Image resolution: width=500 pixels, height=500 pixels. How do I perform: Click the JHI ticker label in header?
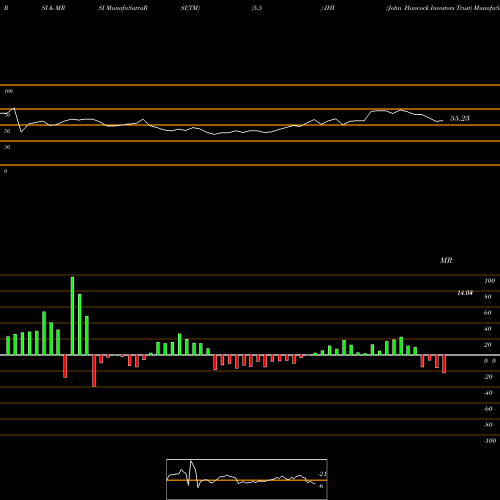coord(329,8)
